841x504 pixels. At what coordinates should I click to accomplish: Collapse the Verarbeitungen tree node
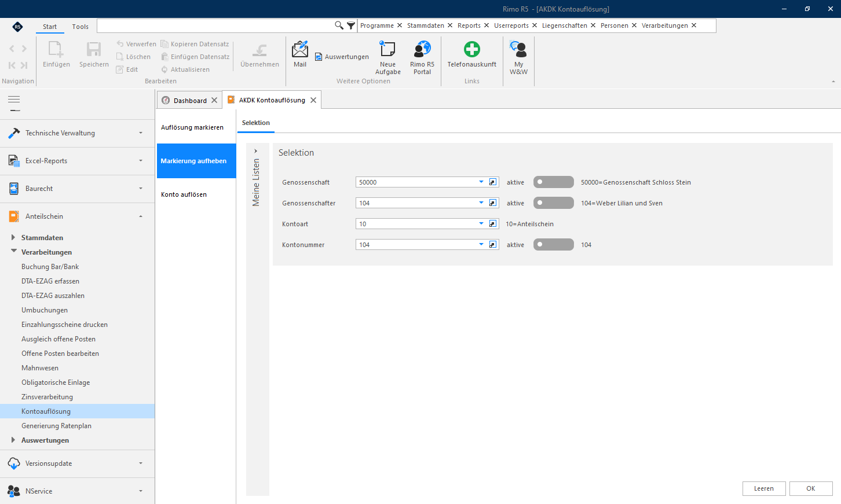coord(13,252)
